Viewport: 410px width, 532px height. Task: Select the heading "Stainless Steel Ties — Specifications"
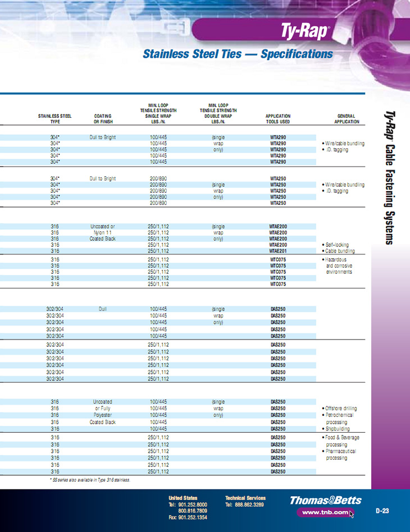(x=238, y=54)
